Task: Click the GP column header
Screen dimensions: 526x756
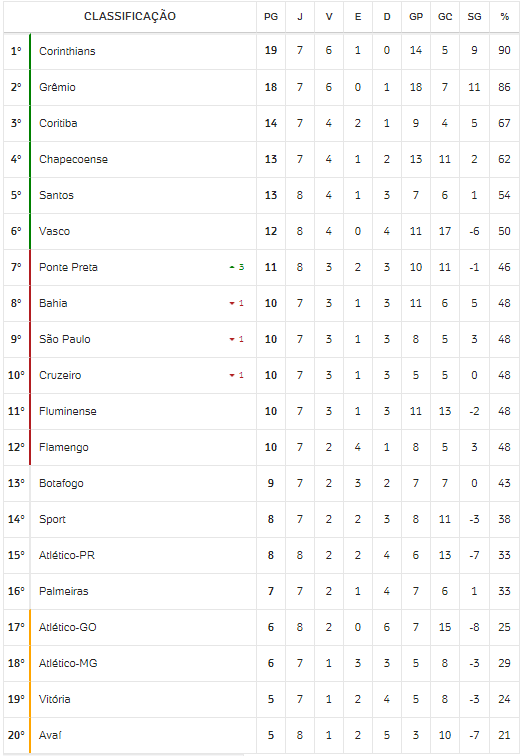Action: pyautogui.click(x=416, y=17)
